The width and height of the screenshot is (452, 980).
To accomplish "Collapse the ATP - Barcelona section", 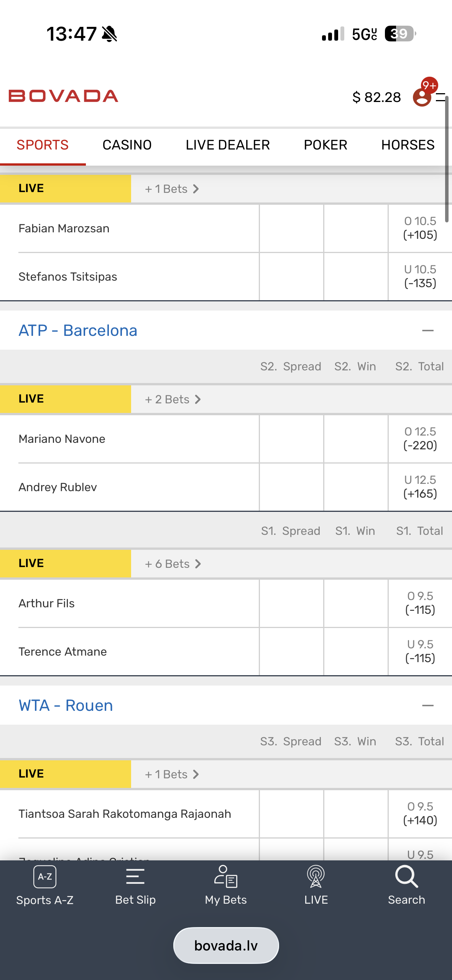I will pos(428,331).
